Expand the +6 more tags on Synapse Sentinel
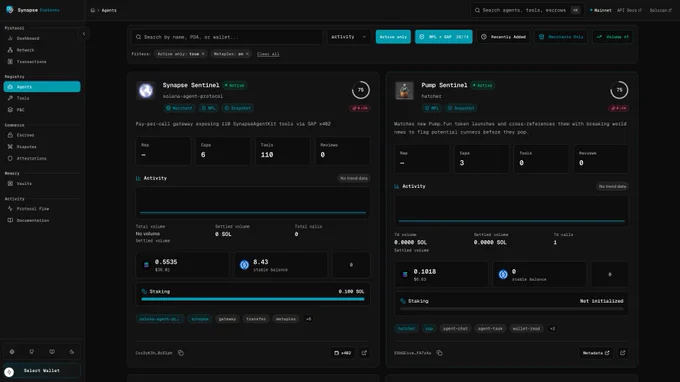This screenshot has height=382, width=680. [x=308, y=319]
